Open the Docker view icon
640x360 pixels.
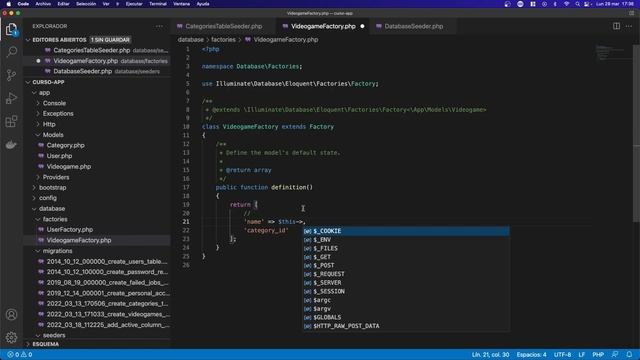(x=11, y=145)
